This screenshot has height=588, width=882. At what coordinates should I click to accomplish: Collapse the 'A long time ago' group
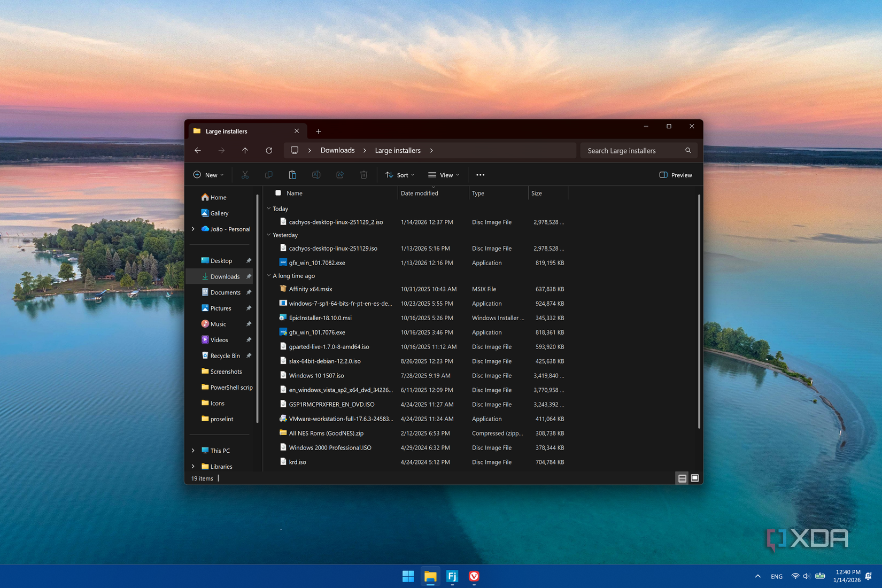tap(269, 276)
